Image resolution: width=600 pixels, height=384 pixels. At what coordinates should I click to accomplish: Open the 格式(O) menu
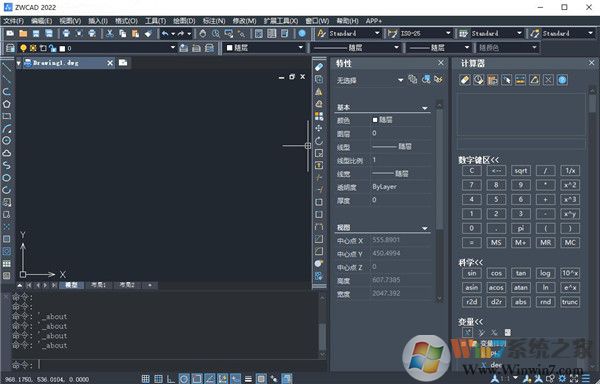126,21
